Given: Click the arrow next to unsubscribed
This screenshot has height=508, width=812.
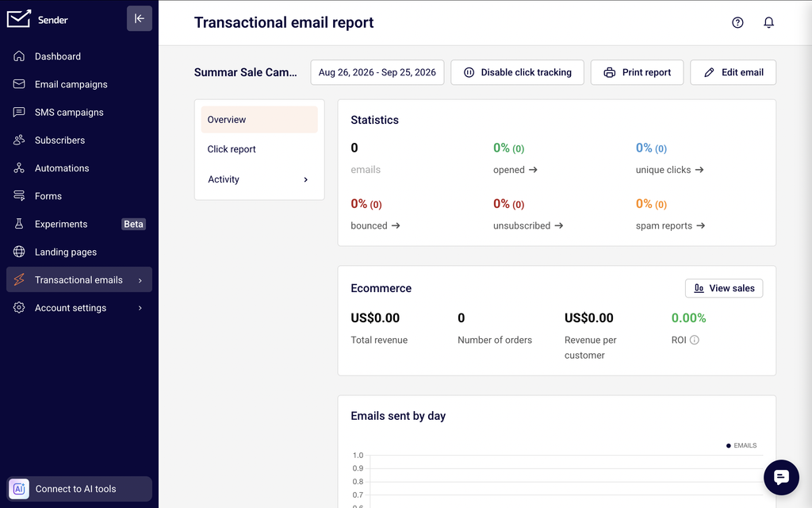Looking at the screenshot, I should tap(559, 225).
